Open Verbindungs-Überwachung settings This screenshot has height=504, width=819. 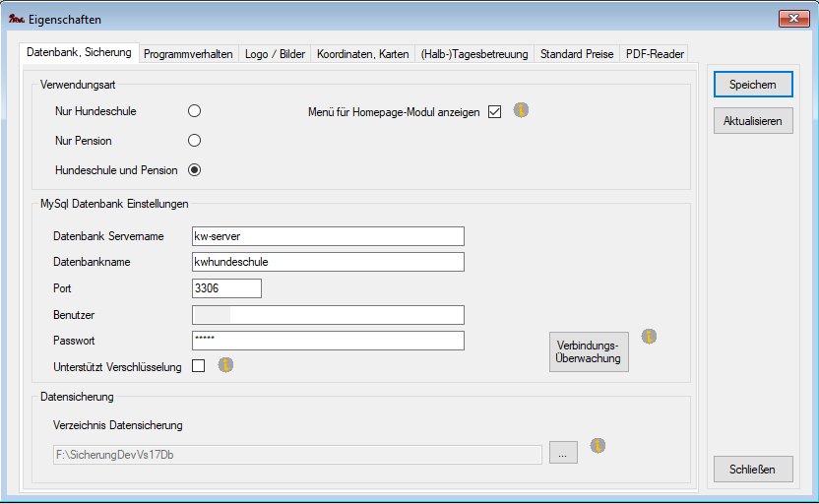[589, 351]
